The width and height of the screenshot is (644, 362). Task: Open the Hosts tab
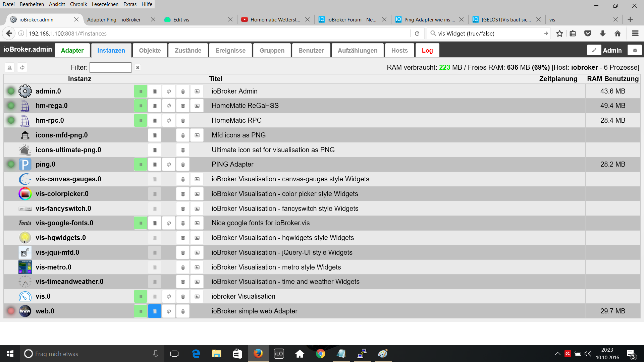click(399, 51)
